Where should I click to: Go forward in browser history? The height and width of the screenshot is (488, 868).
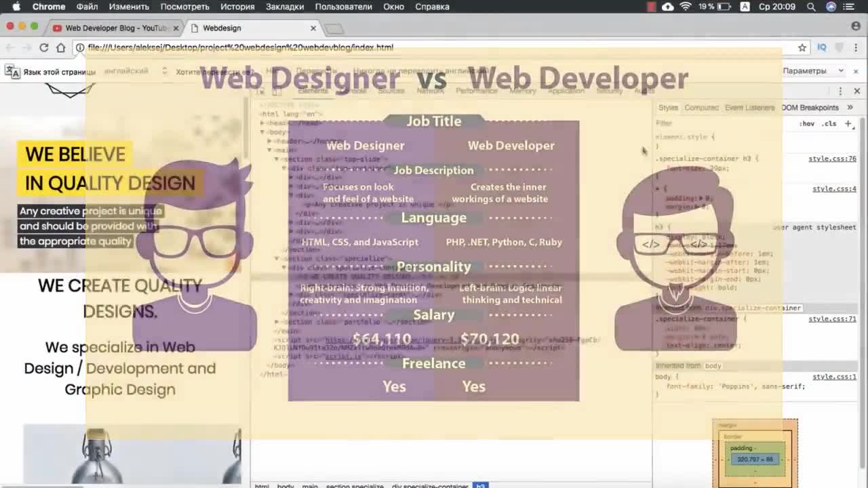click(27, 47)
